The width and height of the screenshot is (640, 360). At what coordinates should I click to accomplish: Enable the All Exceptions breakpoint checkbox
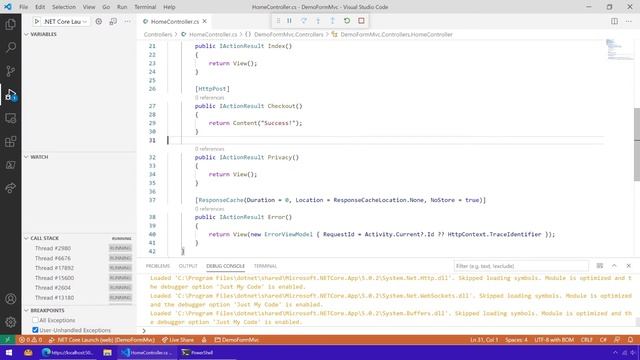point(35,320)
